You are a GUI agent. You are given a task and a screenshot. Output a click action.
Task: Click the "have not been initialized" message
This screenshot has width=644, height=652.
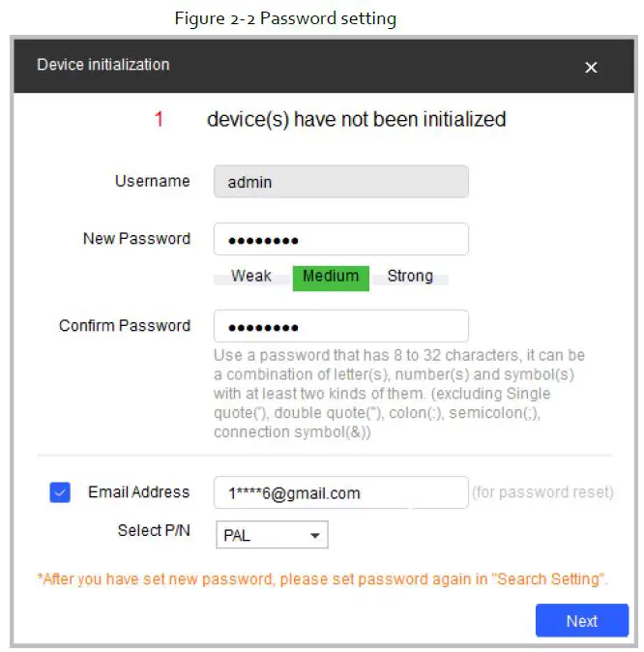coord(356,120)
